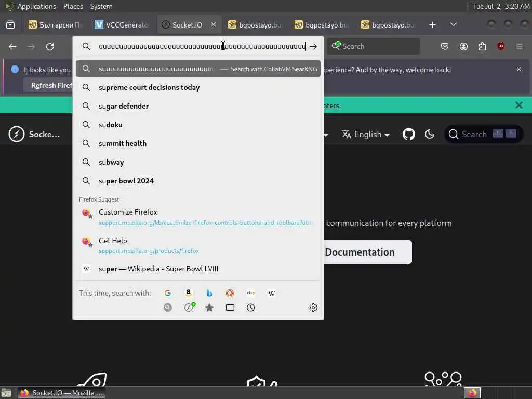Search with the CollabVM SearXNG engine icon

click(168, 308)
